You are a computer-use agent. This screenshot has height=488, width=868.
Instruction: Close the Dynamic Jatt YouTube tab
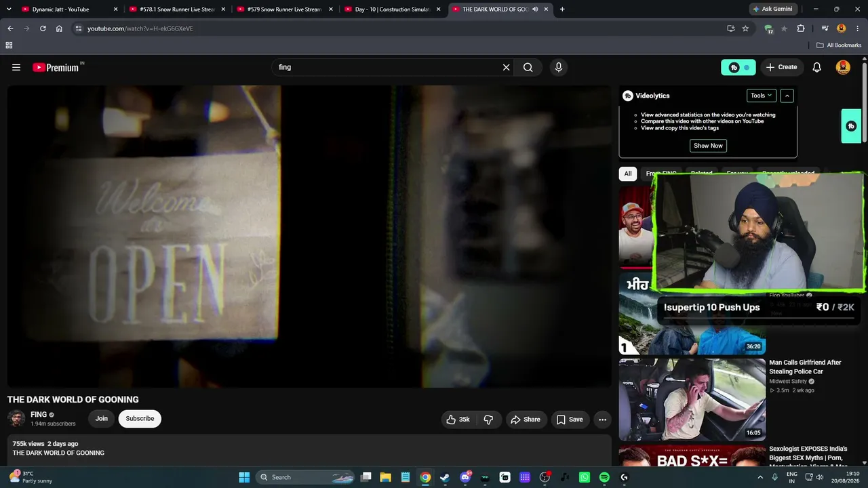click(116, 9)
